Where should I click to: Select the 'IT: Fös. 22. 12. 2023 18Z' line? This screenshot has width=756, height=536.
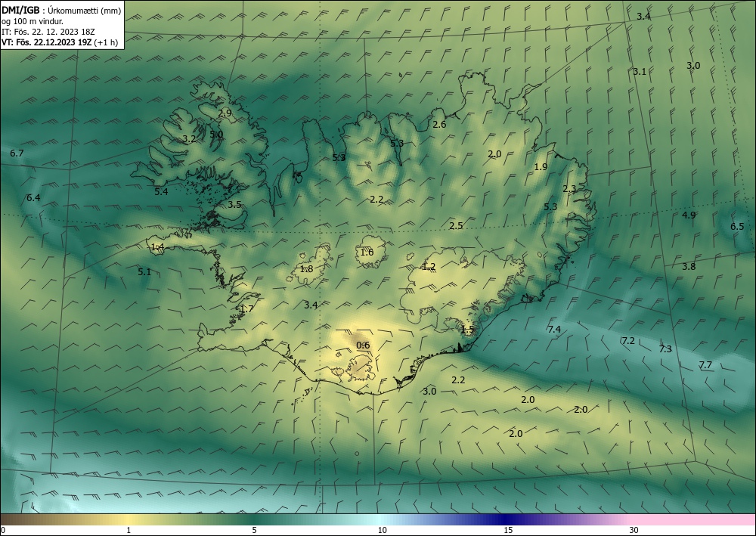click(48, 32)
